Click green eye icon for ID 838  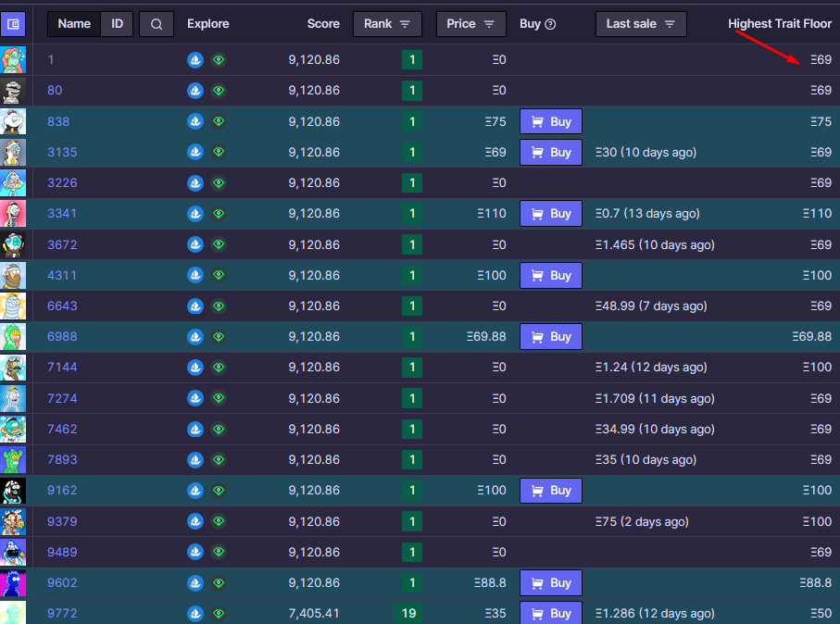point(219,121)
